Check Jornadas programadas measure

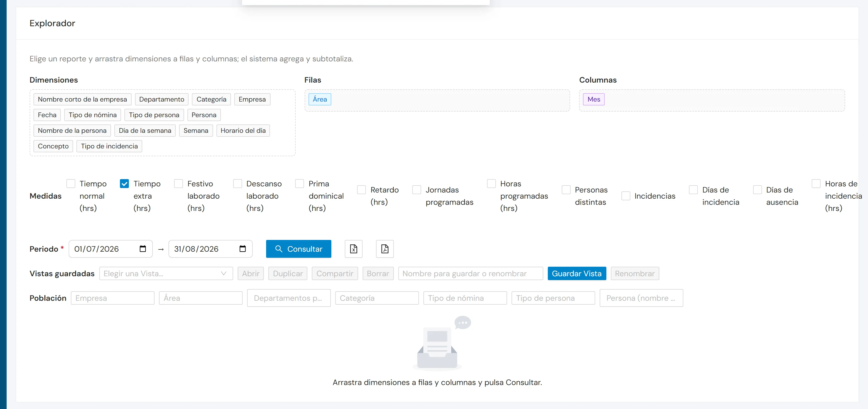pos(417,190)
